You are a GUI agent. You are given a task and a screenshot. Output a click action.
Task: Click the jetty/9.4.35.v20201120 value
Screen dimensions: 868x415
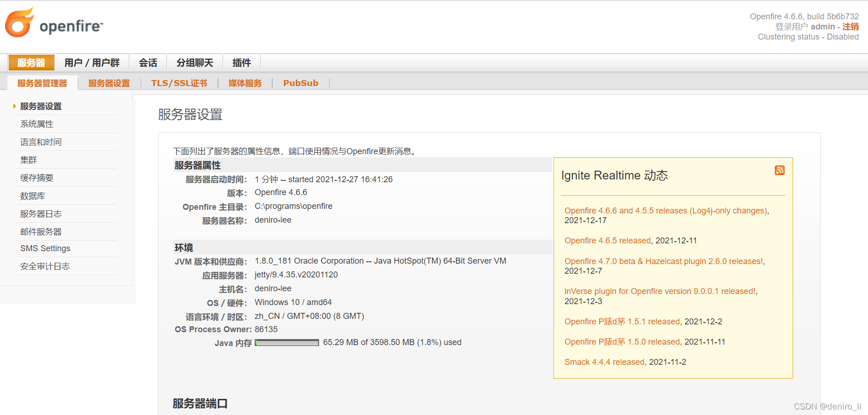296,275
